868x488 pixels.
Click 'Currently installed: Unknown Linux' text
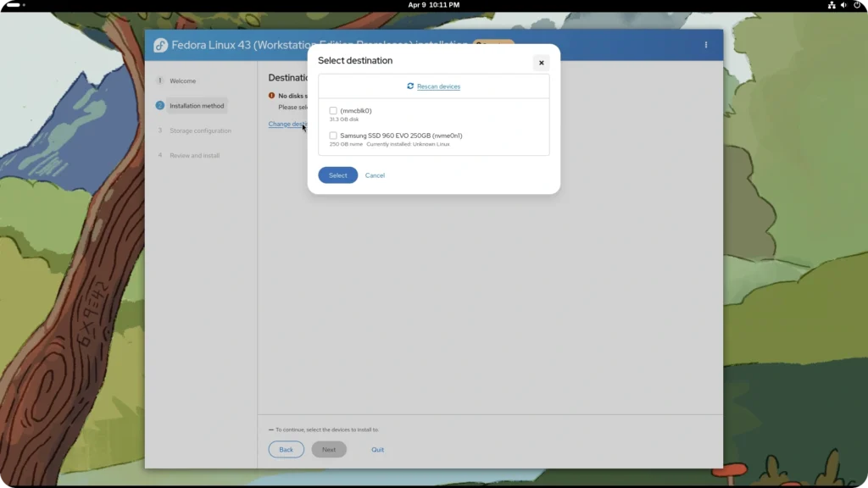408,144
